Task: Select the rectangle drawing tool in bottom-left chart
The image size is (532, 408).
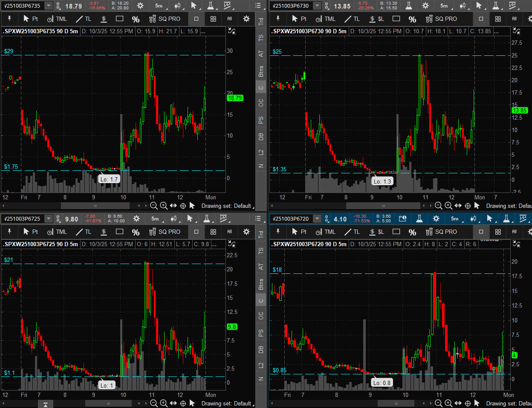Action: (119, 232)
